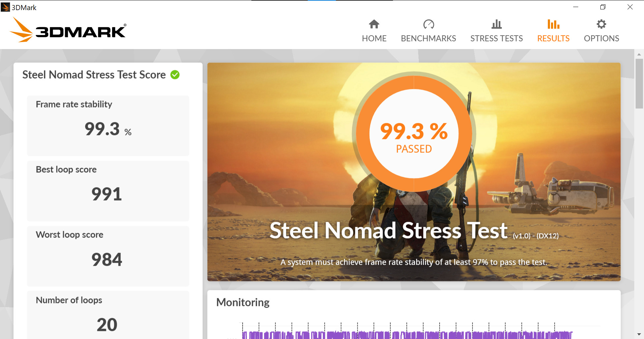Click the Frame rate stability label
The image size is (644, 339).
coord(74,104)
